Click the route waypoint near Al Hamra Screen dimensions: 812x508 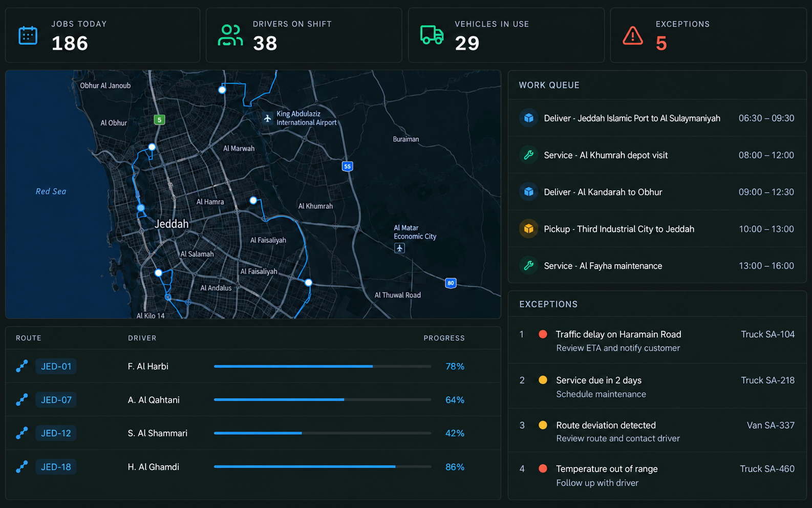(x=253, y=200)
